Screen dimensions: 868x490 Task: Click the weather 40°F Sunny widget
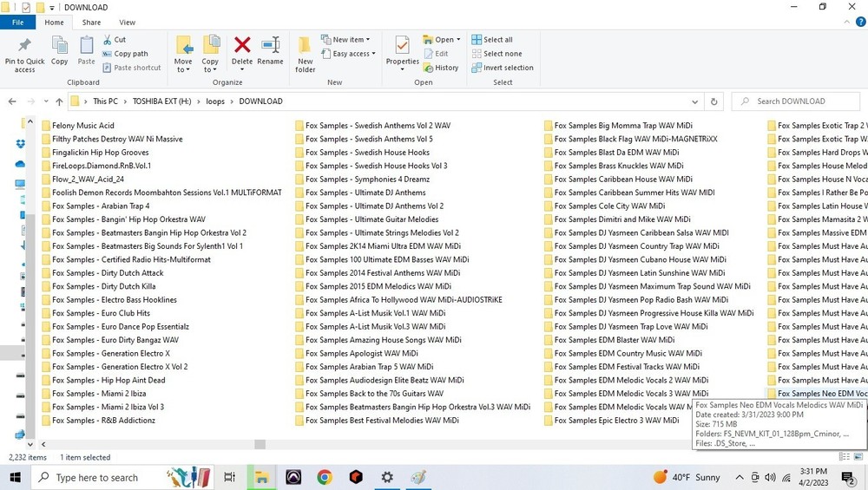pyautogui.click(x=687, y=477)
